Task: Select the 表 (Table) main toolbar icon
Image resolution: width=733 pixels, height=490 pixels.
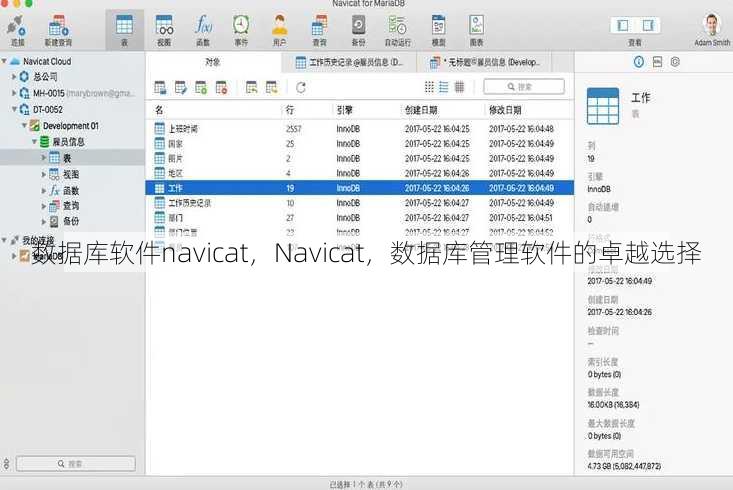Action: click(124, 24)
